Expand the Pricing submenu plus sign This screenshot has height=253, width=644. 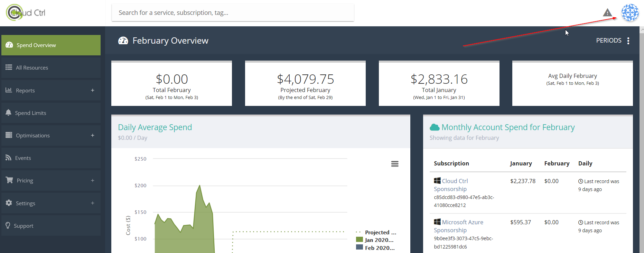coord(93,180)
